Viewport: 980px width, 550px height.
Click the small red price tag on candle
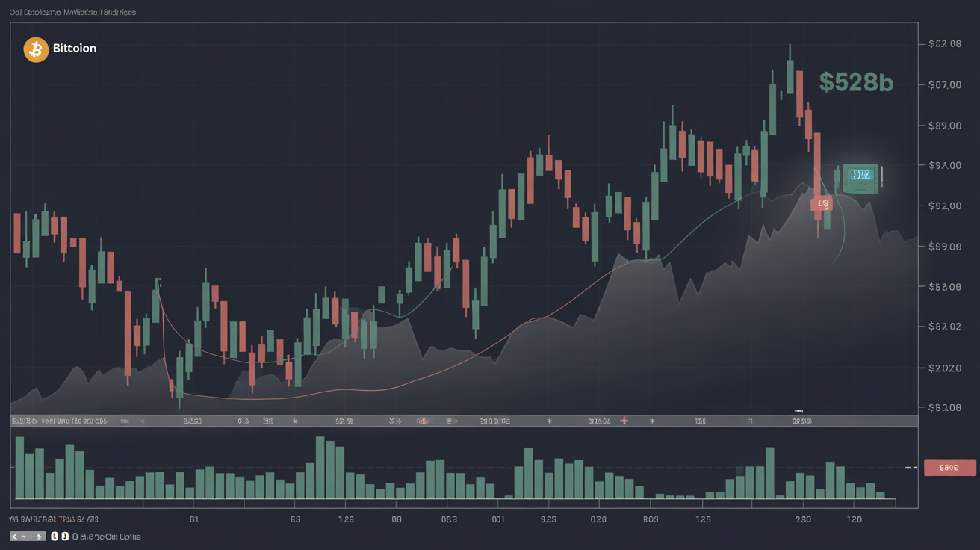(x=822, y=203)
